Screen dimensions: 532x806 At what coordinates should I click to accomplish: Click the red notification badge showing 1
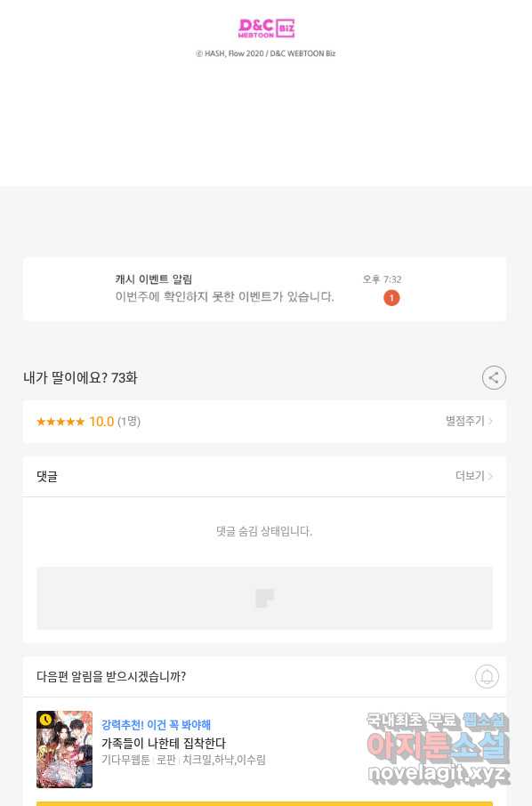coord(391,298)
